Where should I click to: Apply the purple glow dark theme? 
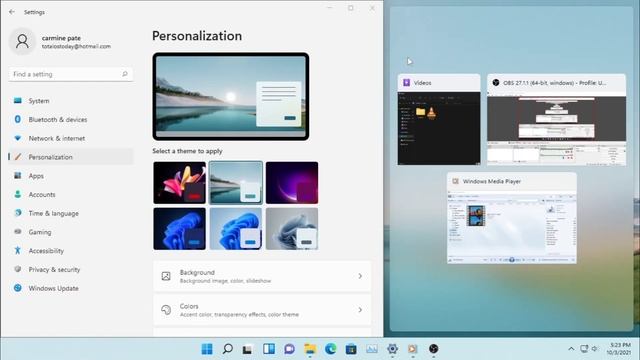click(x=292, y=182)
